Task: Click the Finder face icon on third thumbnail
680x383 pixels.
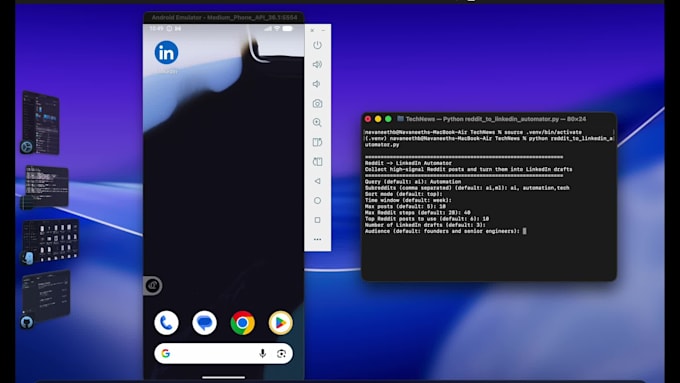Action: pyautogui.click(x=28, y=258)
